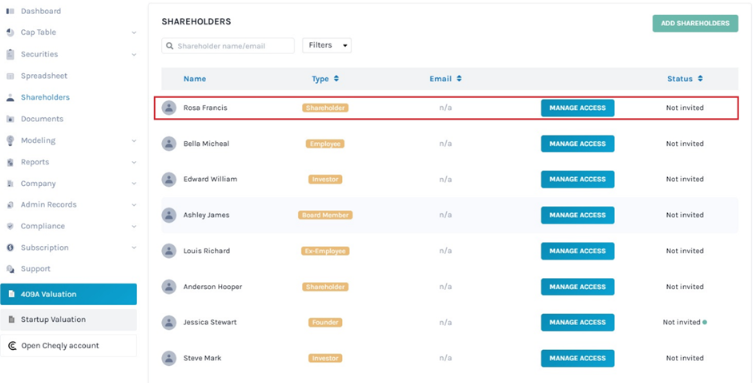The image size is (754, 383).
Task: Expand the Securities chevron
Action: click(134, 54)
